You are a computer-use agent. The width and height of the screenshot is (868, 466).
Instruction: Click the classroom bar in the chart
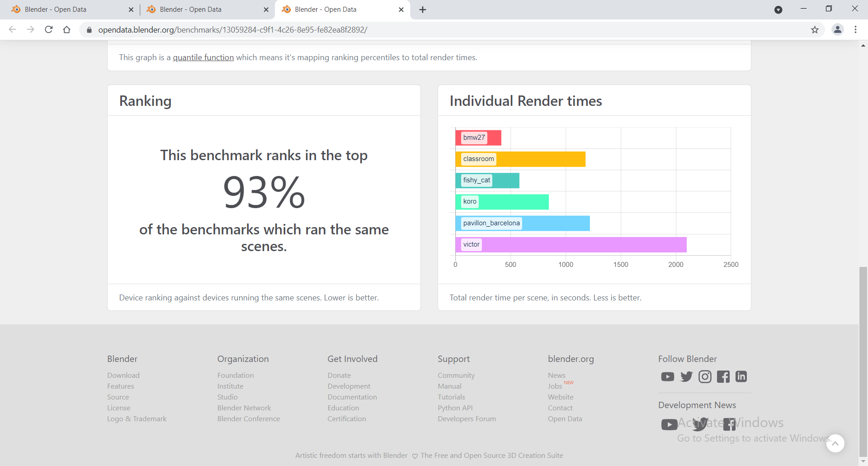point(520,159)
